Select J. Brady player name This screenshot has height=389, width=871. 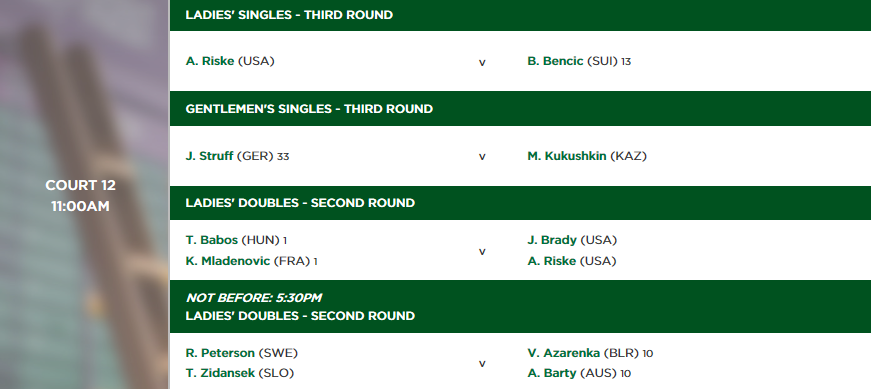pos(552,240)
